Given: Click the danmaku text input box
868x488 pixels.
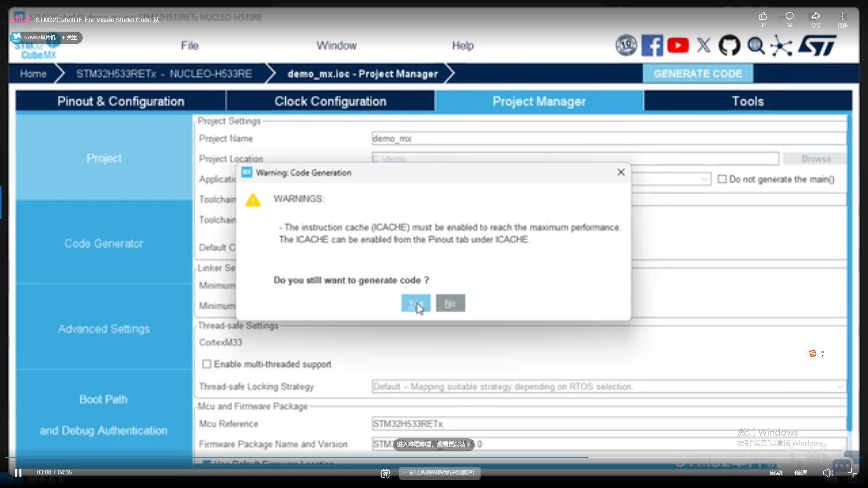Looking at the screenshot, I should 439,473.
